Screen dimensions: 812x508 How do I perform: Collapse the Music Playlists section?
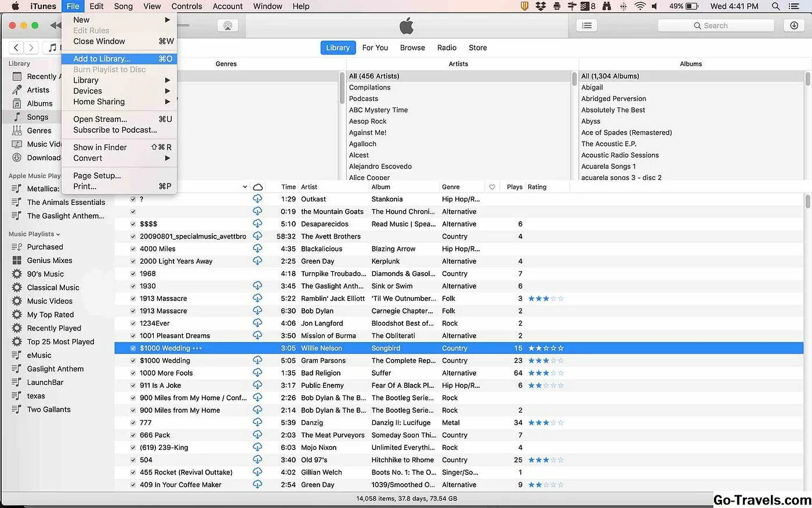click(x=58, y=235)
